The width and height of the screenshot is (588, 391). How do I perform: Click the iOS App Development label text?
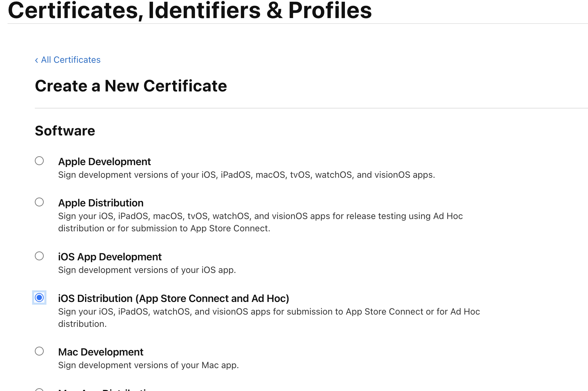(x=110, y=257)
